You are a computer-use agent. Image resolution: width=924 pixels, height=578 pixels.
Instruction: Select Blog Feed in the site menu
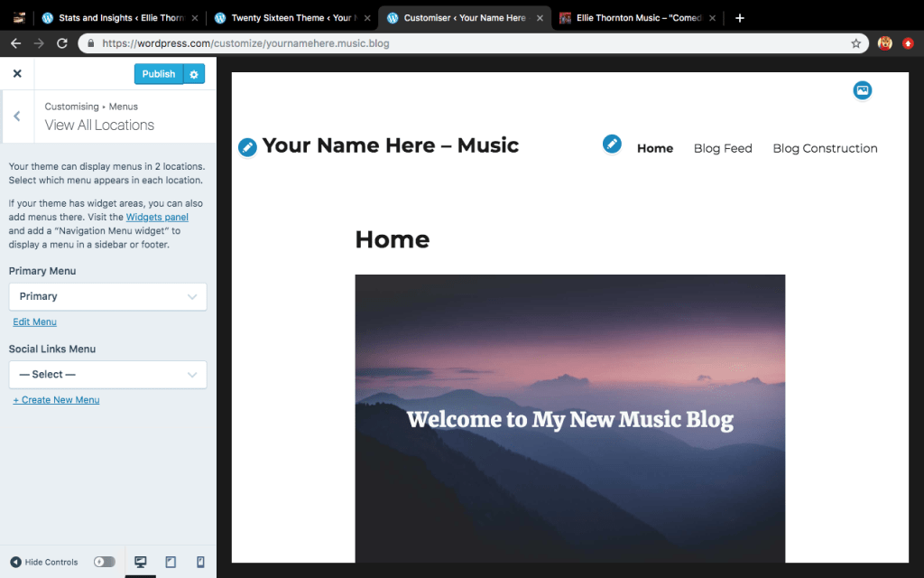point(723,149)
